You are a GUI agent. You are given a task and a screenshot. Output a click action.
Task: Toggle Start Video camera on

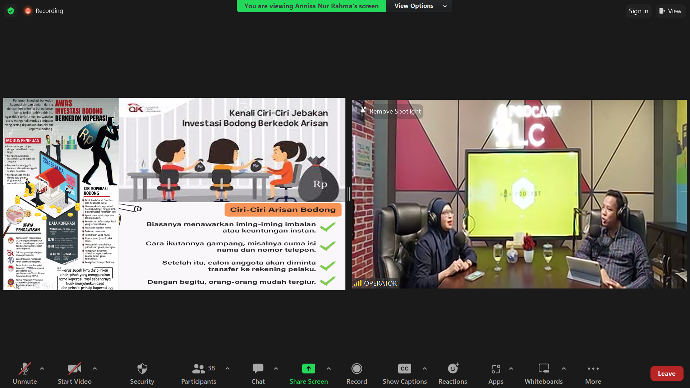point(74,373)
